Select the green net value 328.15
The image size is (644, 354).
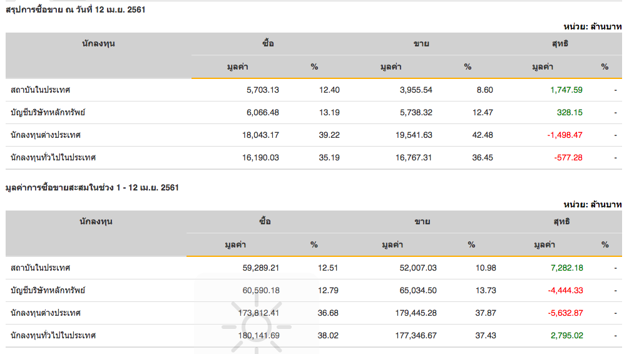(x=570, y=112)
